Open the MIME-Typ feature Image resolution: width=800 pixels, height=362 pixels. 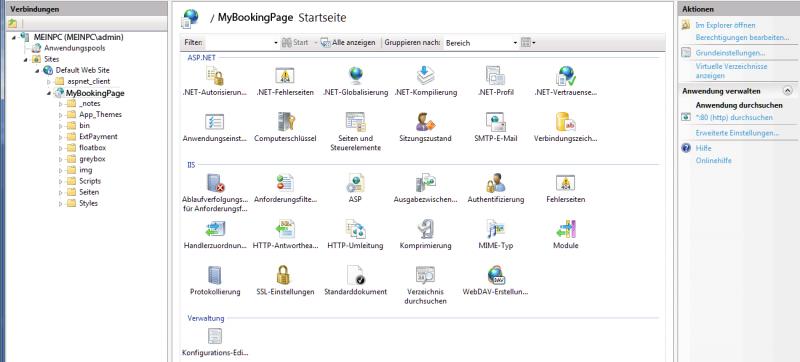coord(495,235)
